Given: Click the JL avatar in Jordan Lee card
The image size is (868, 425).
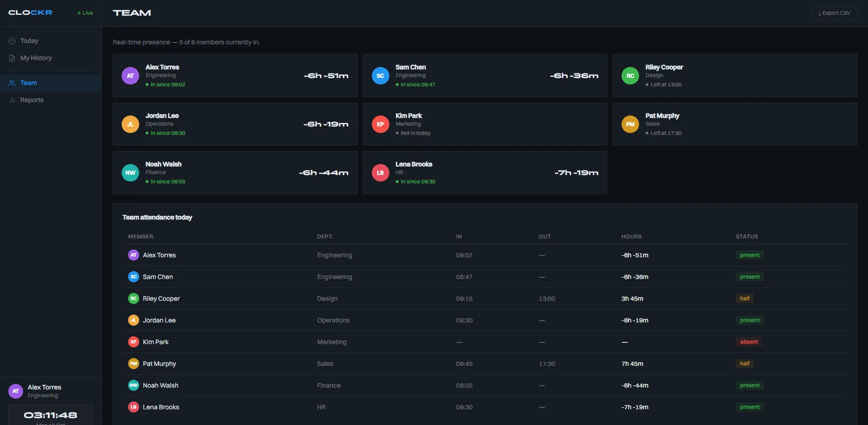Looking at the screenshot, I should [x=130, y=124].
